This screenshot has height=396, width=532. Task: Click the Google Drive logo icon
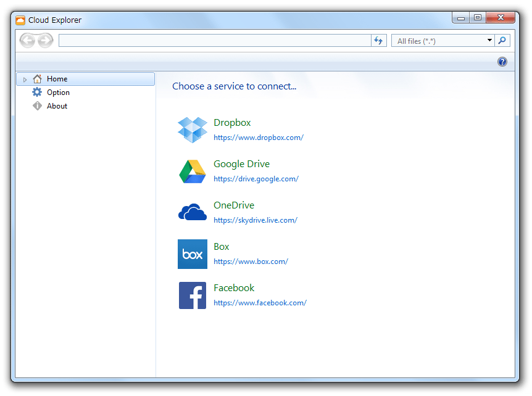pyautogui.click(x=193, y=171)
